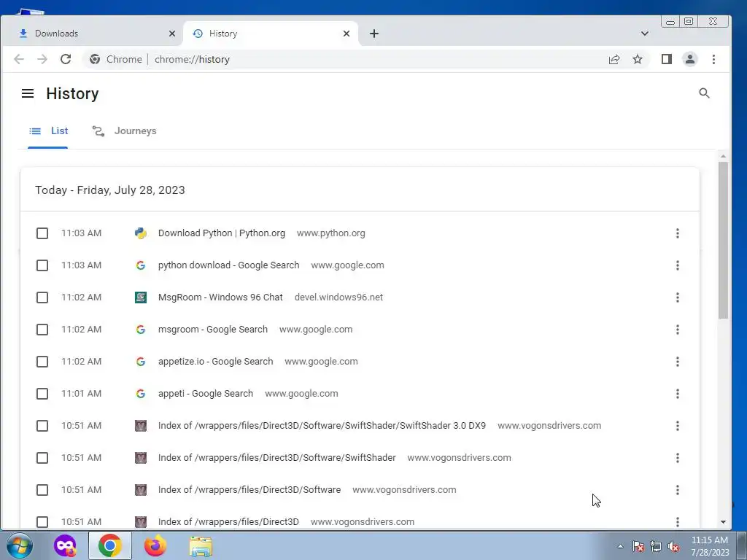The height and width of the screenshot is (560, 747).
Task: Open actions menu for SwiftShader 3.0 DX9 entry
Action: tap(678, 426)
